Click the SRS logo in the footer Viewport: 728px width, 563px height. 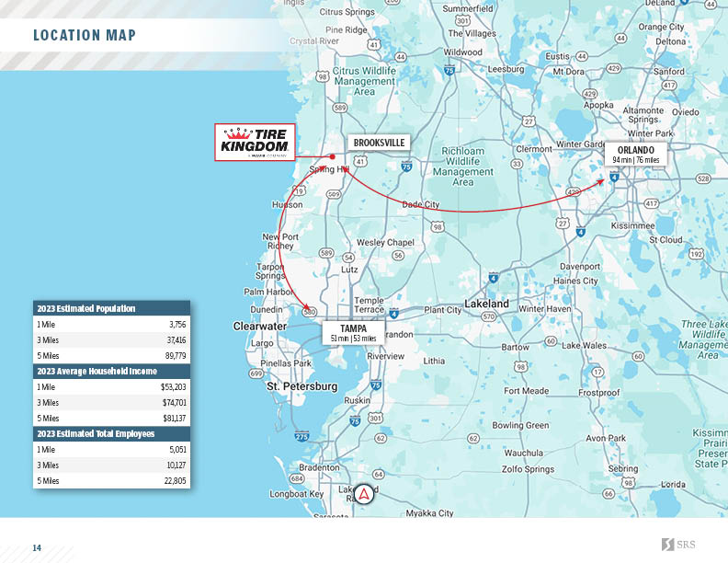(x=678, y=544)
